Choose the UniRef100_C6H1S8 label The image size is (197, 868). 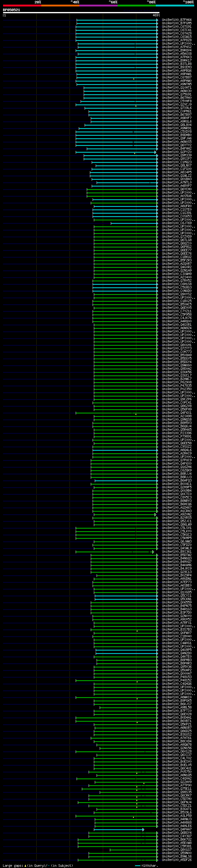point(176,284)
